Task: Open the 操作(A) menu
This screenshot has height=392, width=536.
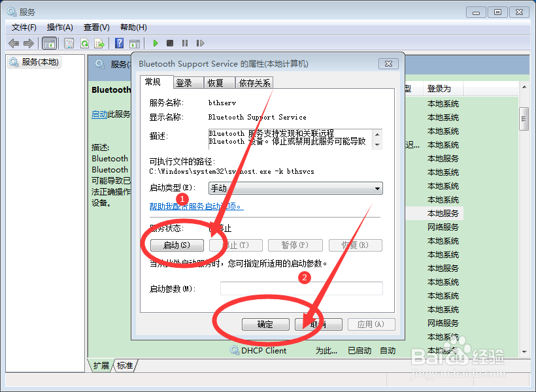Action: point(60,27)
